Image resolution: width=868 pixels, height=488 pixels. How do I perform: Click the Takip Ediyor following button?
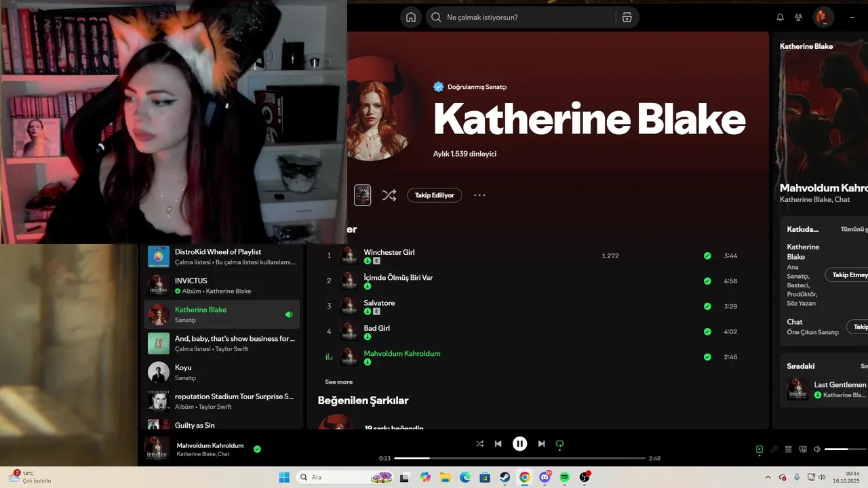point(435,195)
